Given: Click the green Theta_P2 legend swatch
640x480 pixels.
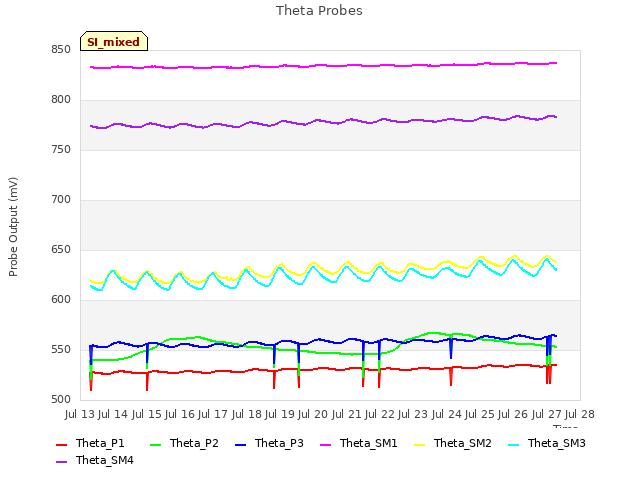Looking at the screenshot, I should (156, 444).
